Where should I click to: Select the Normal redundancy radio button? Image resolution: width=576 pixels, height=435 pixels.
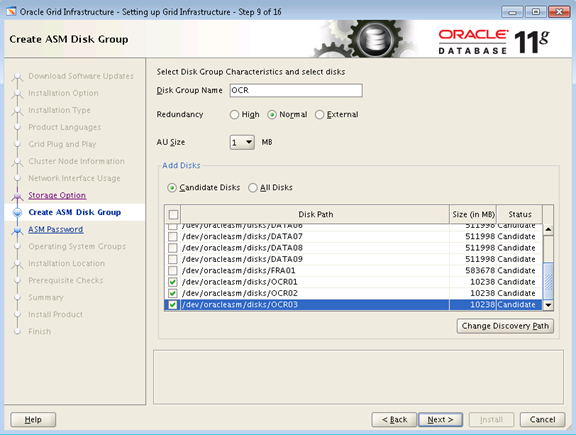(x=272, y=115)
